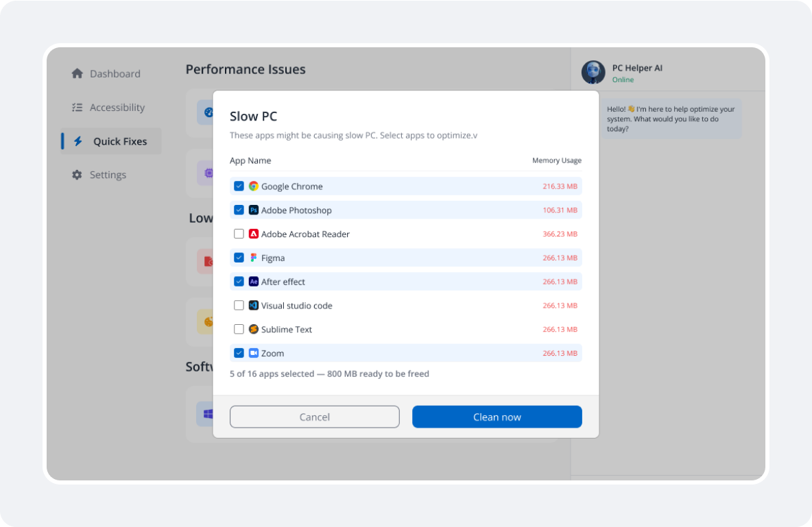
Task: Click the Zoom app icon
Action: (254, 353)
